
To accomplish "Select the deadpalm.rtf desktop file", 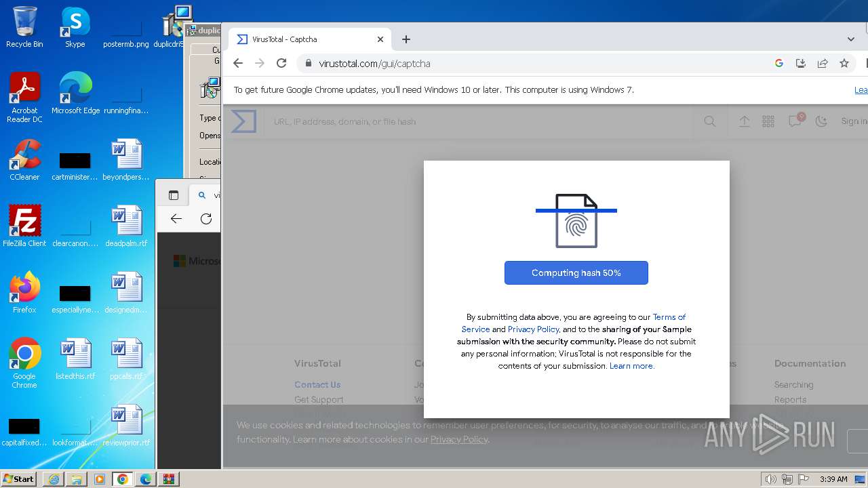I will pos(126,226).
